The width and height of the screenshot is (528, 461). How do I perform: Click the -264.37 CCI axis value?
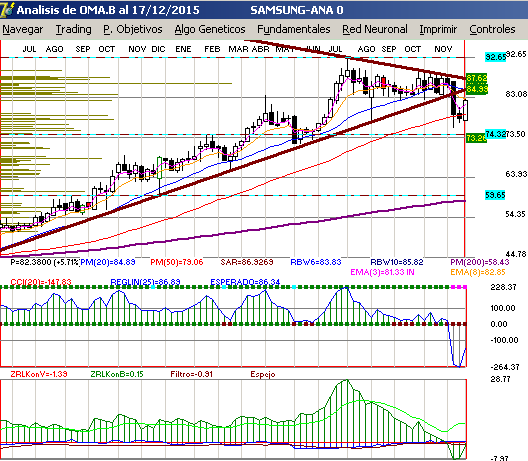[x=505, y=367]
